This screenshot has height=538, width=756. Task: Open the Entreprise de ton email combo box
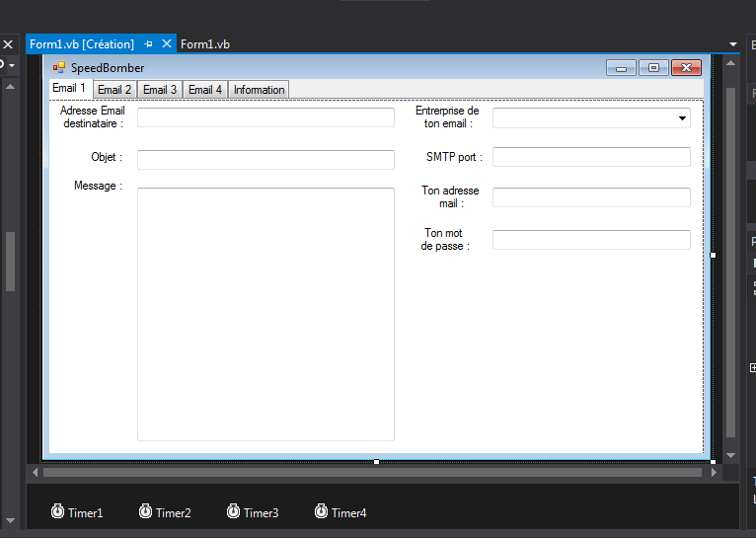pos(682,118)
